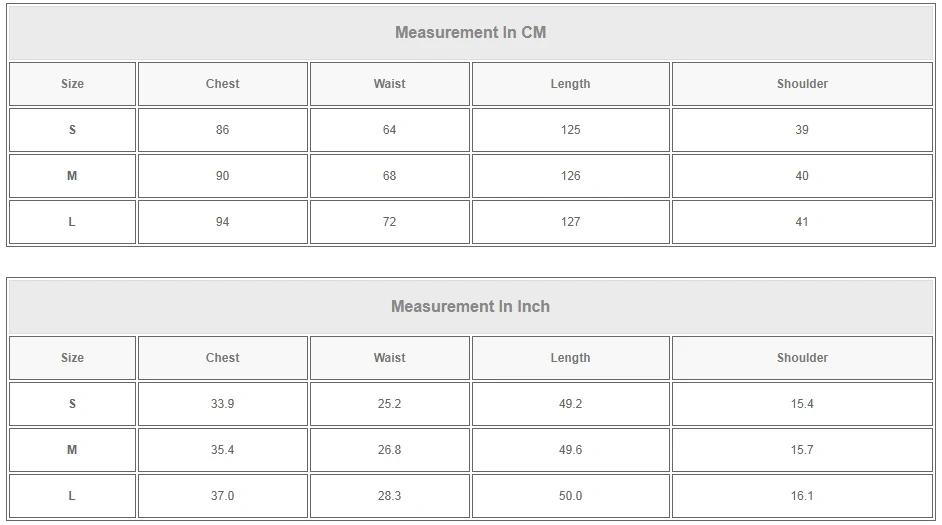Viewport: 942px width, 525px height.
Task: Select the Size header in CM table
Action: point(72,84)
